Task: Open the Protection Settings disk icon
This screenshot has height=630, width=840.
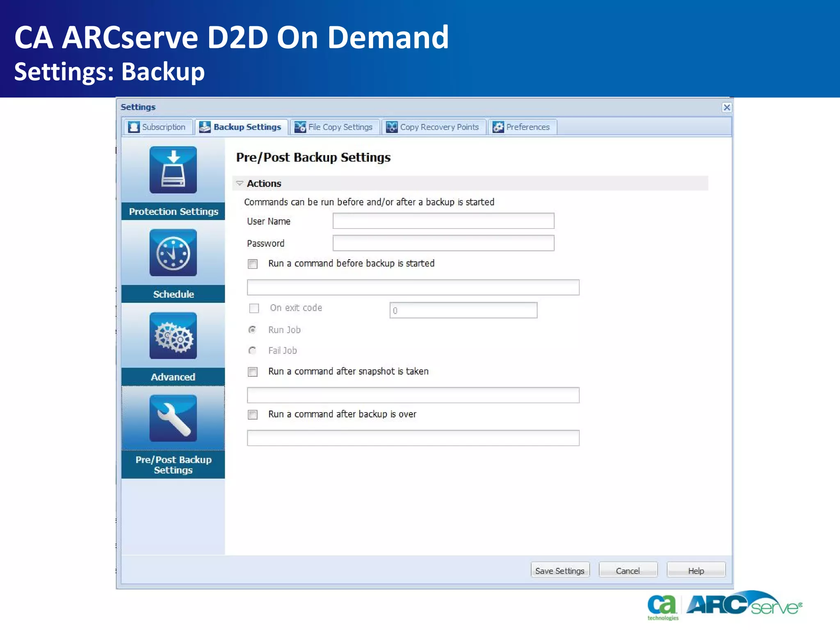Action: (173, 170)
